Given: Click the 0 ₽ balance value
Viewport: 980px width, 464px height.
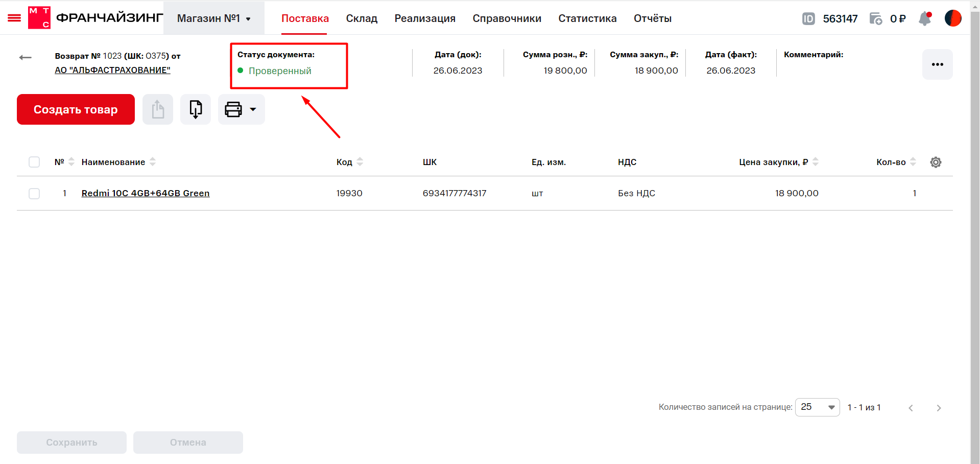Looking at the screenshot, I should 898,19.
